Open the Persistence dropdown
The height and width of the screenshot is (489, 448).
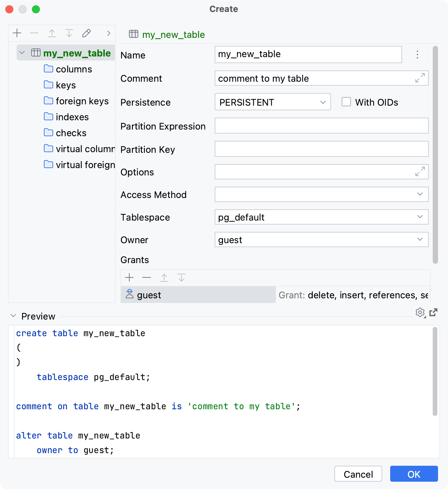coord(273,102)
